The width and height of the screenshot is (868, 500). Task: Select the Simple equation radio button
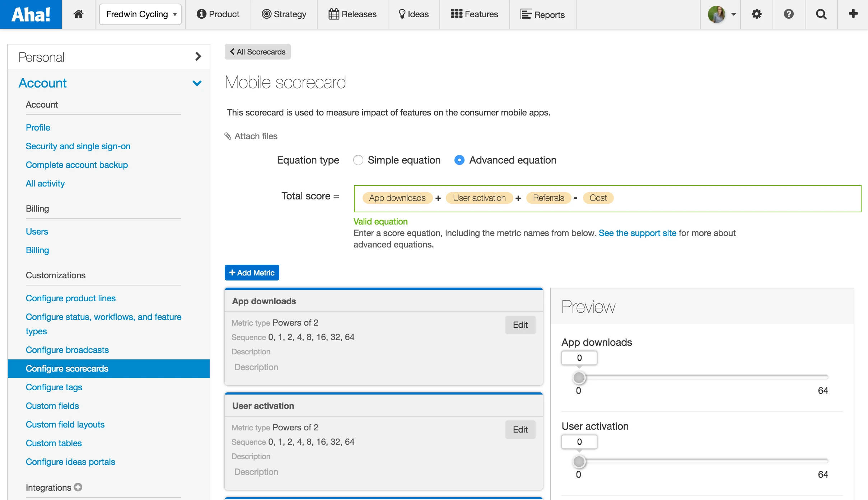coord(358,160)
